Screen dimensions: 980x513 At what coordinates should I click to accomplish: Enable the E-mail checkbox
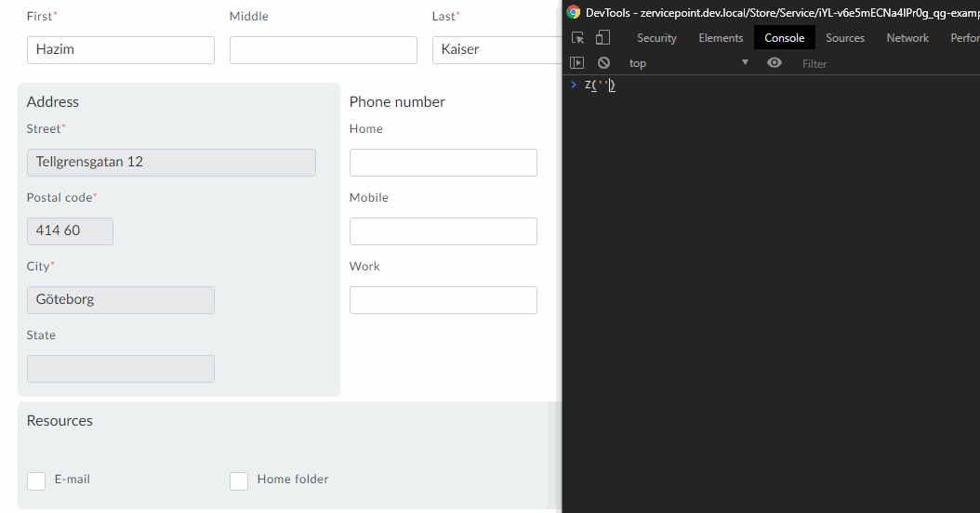tap(36, 480)
